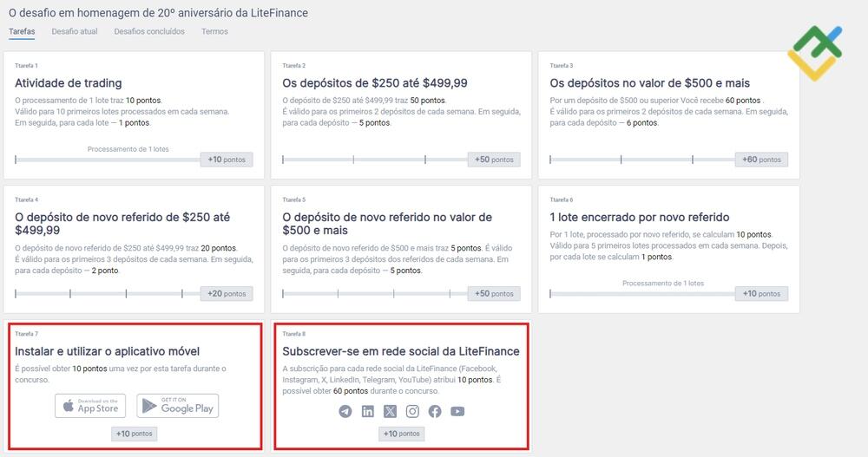The height and width of the screenshot is (457, 868).
Task: Click 'Processamento de 1 lotes' in Tarefa 1
Action: pyautogui.click(x=128, y=149)
